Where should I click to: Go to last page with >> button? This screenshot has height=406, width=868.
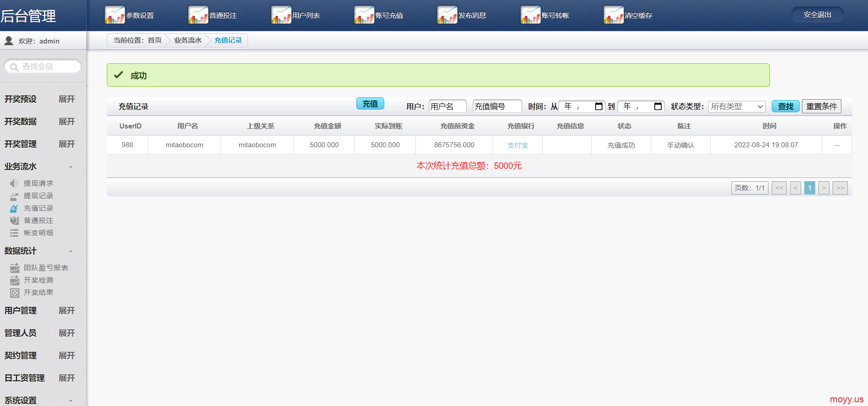coord(840,188)
